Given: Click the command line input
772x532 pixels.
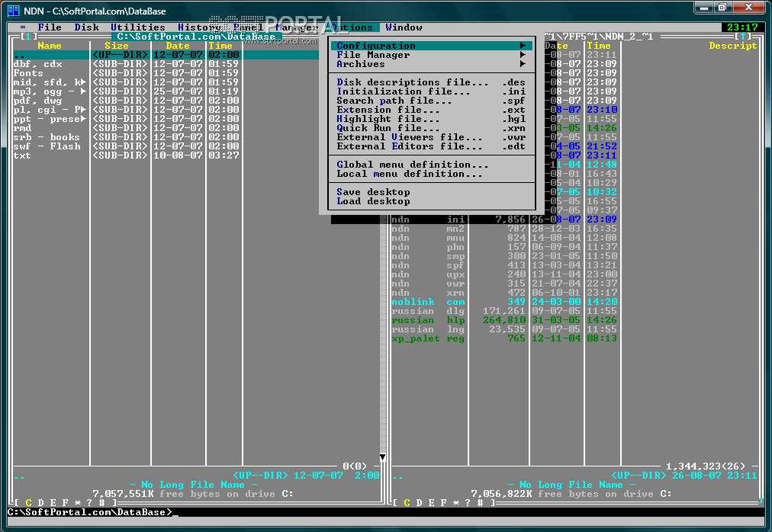Looking at the screenshot, I should point(385,512).
